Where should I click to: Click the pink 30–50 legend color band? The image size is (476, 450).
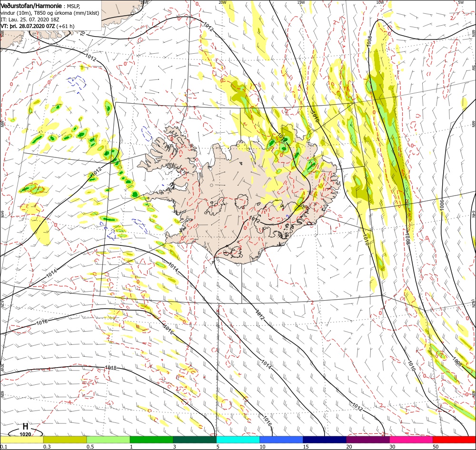point(411,440)
